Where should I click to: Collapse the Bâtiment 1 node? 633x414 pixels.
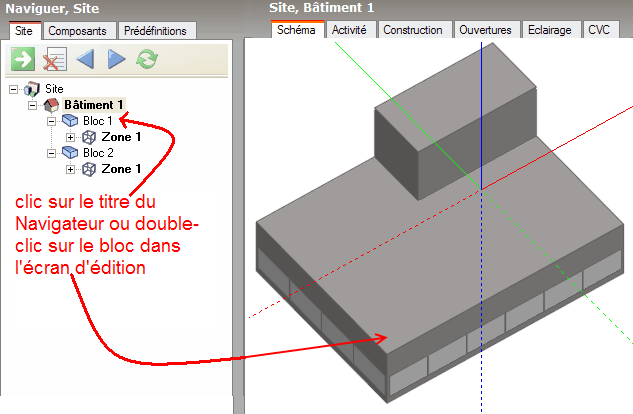[x=33, y=105]
